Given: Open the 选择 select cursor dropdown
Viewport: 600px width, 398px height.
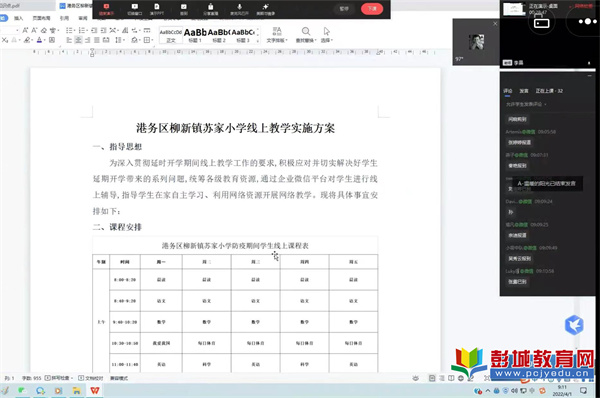Looking at the screenshot, I should [x=326, y=34].
